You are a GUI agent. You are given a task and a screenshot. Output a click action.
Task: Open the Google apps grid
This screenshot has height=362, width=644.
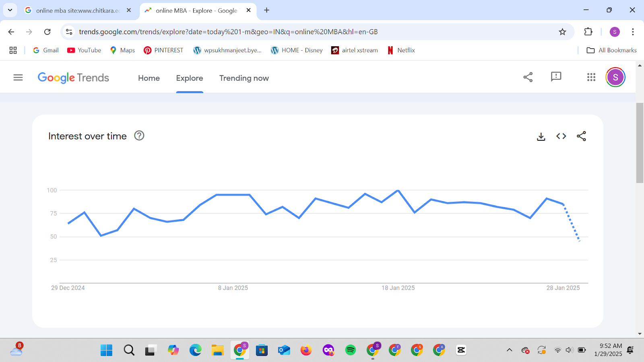coord(591,77)
